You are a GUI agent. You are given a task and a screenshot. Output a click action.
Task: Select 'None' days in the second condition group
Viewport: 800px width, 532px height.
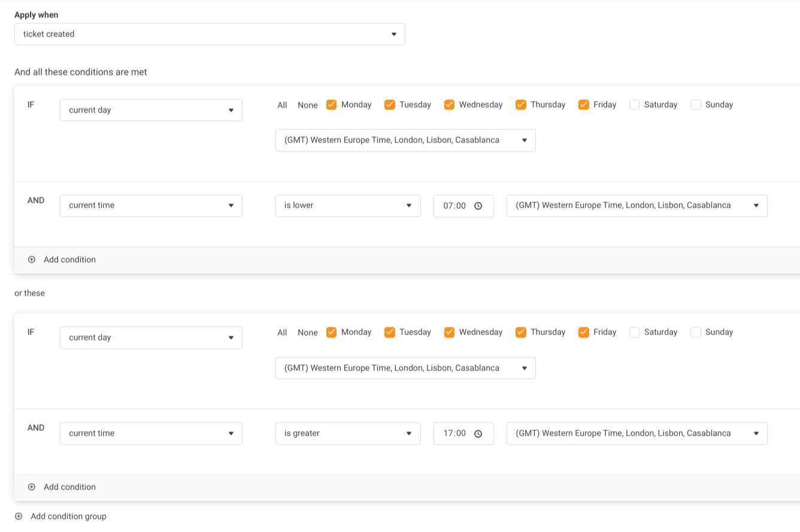coord(308,333)
